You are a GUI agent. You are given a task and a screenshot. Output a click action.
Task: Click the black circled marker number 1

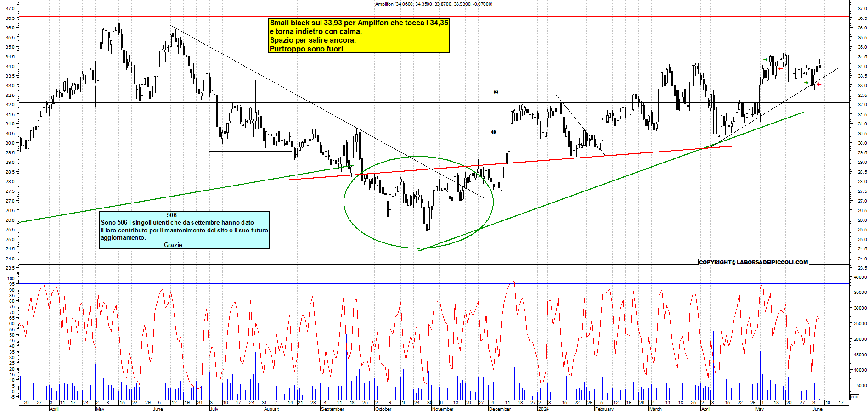(x=494, y=132)
